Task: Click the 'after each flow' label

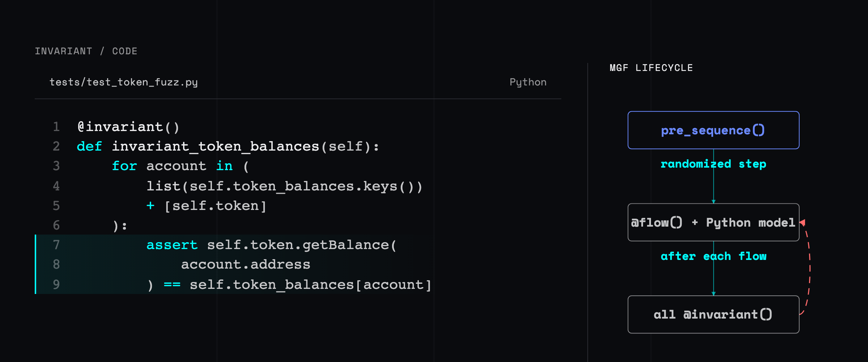Action: 713,256
